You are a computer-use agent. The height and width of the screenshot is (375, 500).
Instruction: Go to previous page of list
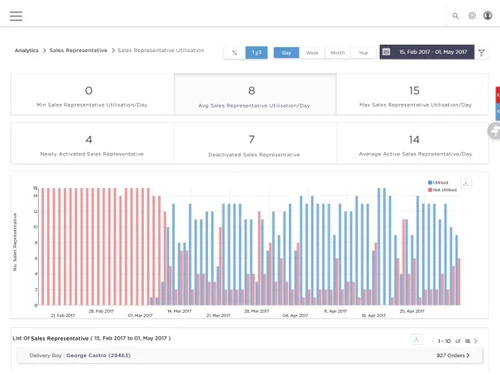tap(433, 341)
